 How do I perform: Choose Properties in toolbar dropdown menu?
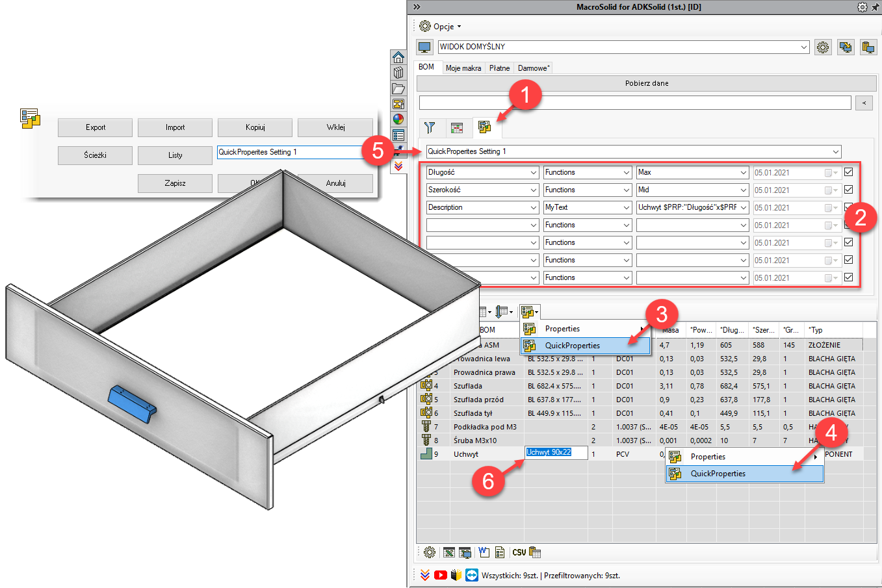click(585, 329)
